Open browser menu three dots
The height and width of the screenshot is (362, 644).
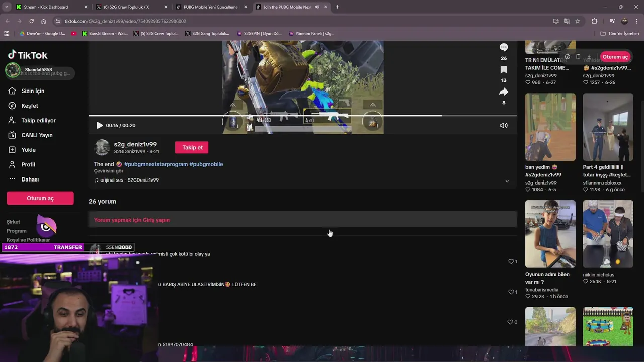[637, 21]
